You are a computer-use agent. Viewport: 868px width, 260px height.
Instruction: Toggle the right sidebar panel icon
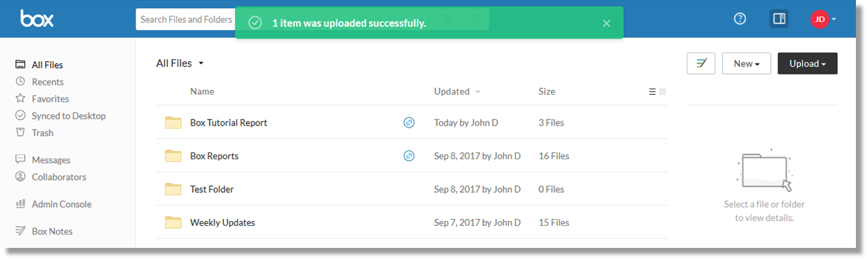tap(779, 19)
